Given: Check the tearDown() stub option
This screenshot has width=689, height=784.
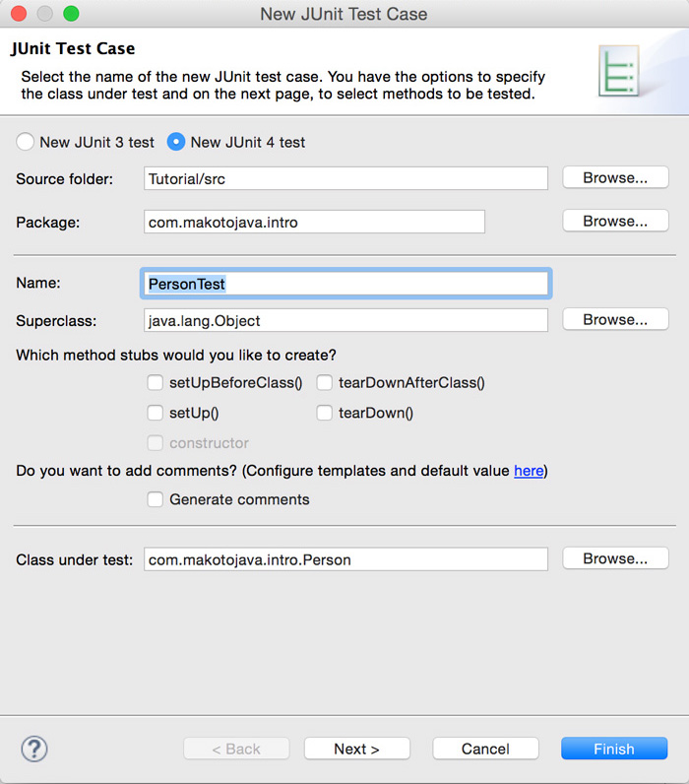Looking at the screenshot, I should pyautogui.click(x=324, y=413).
